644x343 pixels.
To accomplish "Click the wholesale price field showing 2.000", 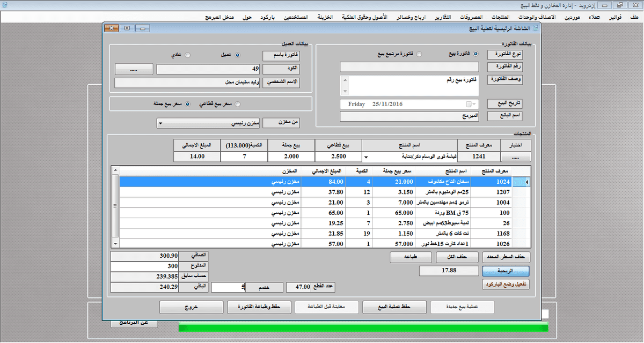I will 291,157.
